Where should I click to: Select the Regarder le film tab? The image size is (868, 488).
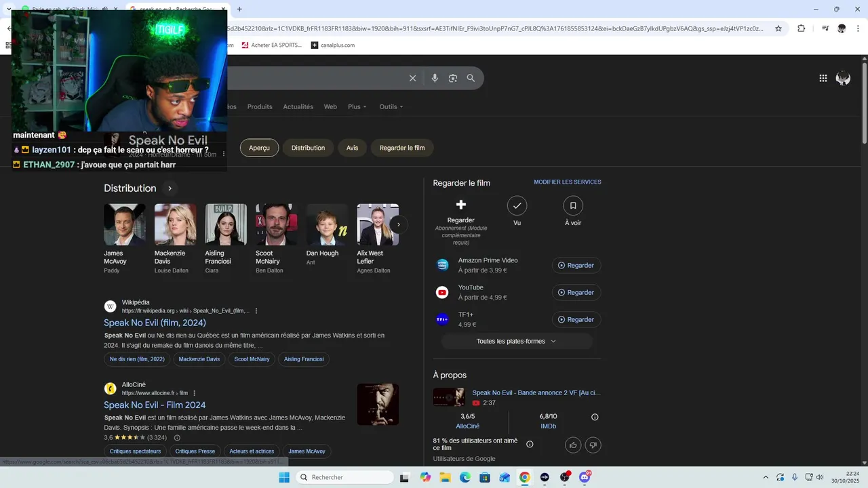coord(402,148)
